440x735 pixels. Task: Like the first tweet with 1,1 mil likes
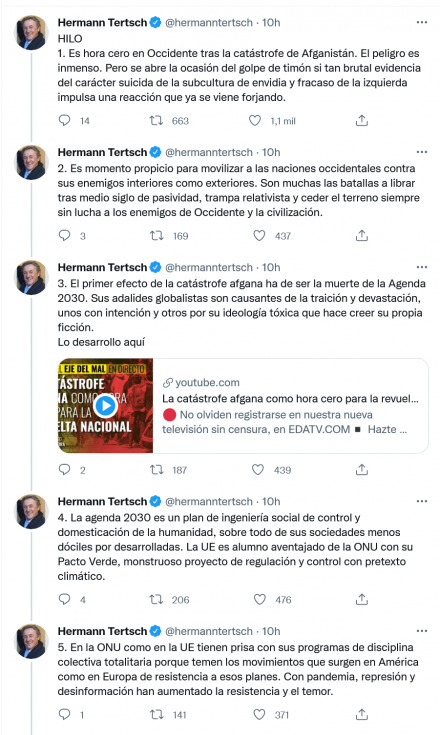pos(255,120)
